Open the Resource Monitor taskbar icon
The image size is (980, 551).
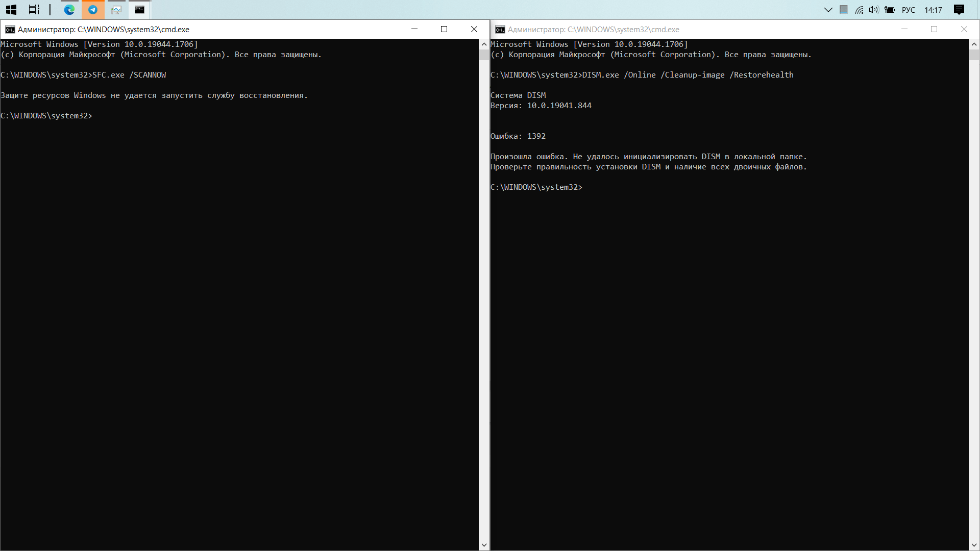pos(116,10)
